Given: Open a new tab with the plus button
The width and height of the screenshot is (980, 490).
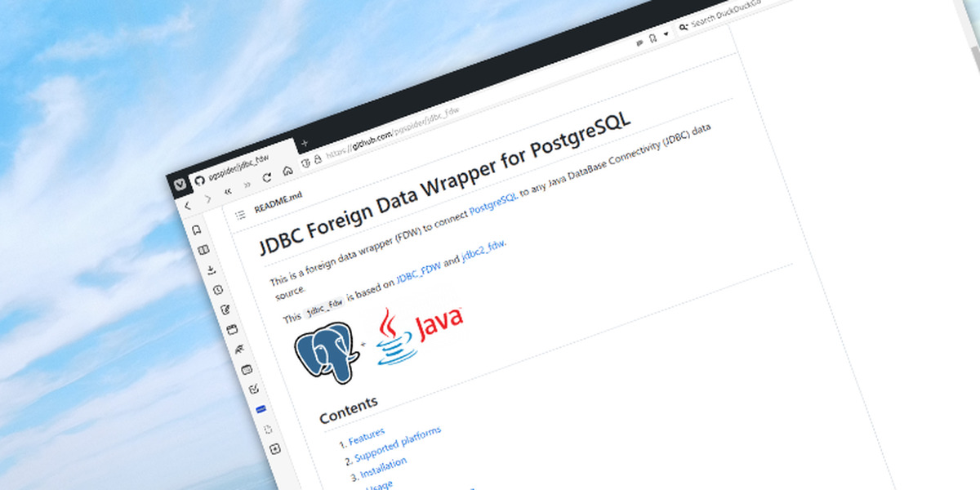Looking at the screenshot, I should [305, 143].
